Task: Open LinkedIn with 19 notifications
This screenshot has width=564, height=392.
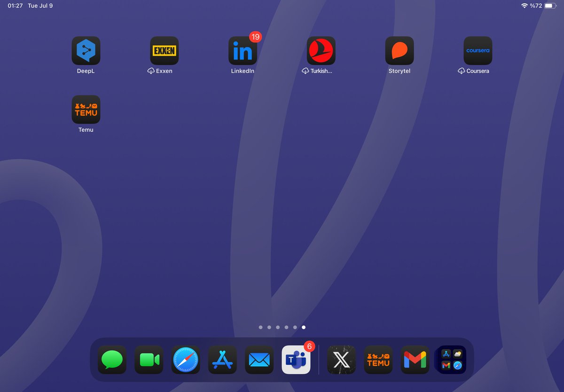Action: tap(243, 51)
